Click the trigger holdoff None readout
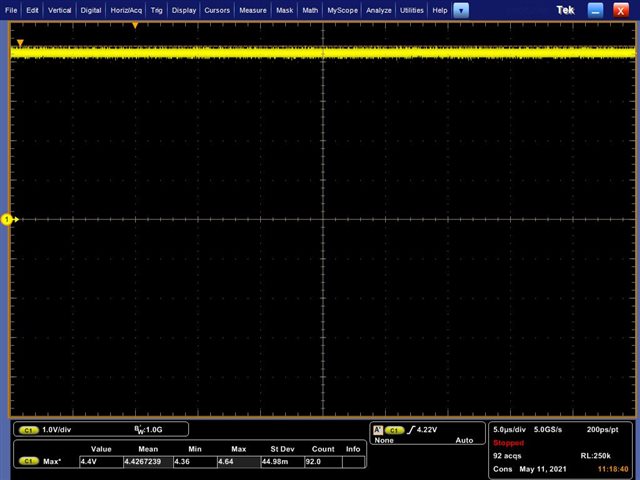Screen dimensions: 640x480 (x=384, y=440)
